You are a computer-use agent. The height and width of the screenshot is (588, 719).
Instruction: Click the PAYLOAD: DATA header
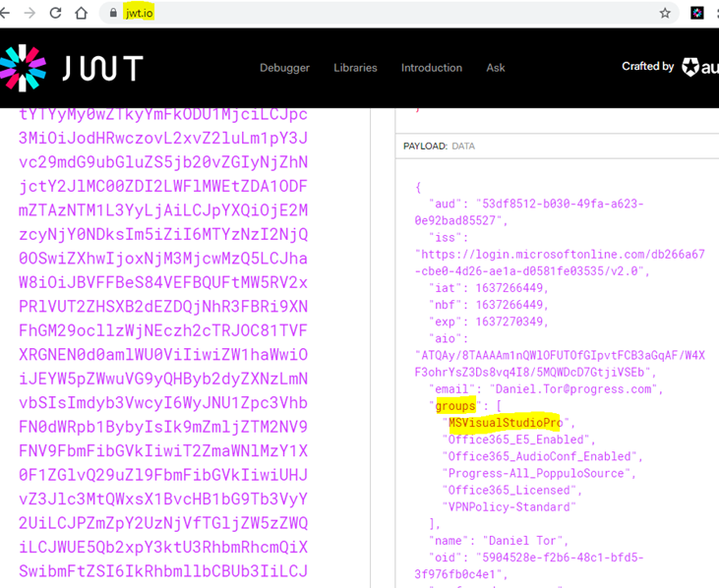(439, 147)
